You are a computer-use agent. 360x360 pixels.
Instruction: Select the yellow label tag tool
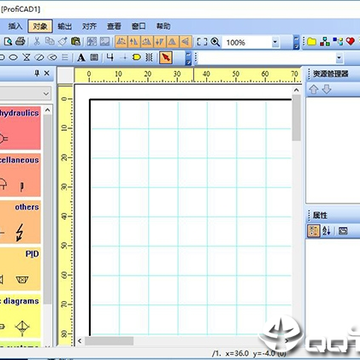[x=137, y=58]
